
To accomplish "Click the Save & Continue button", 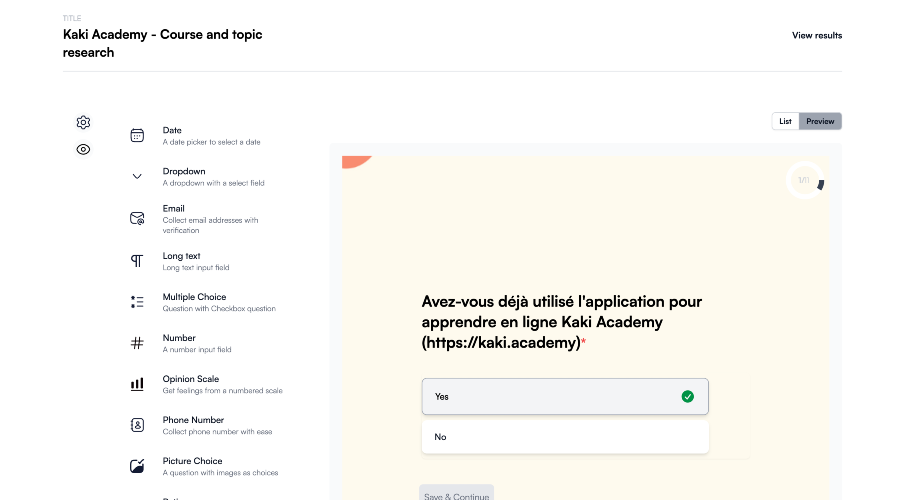I will (456, 494).
